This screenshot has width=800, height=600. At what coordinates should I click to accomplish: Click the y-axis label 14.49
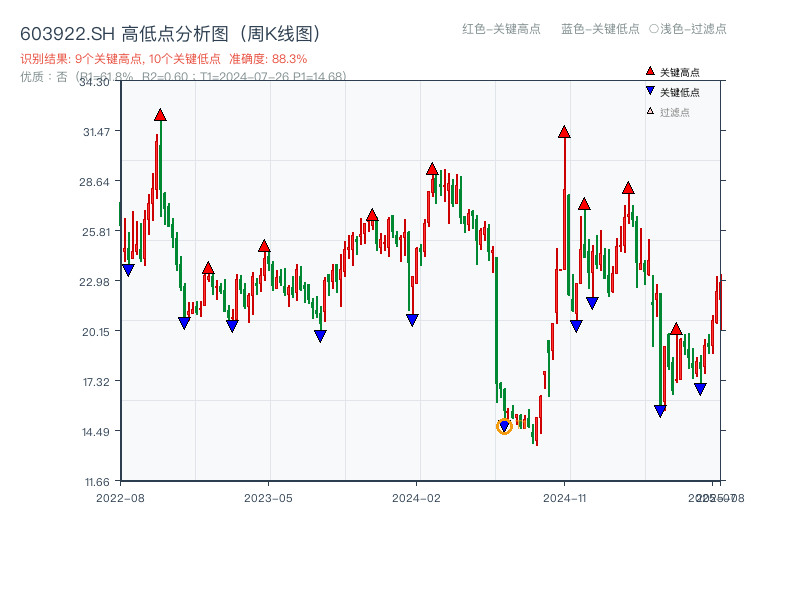point(96,432)
